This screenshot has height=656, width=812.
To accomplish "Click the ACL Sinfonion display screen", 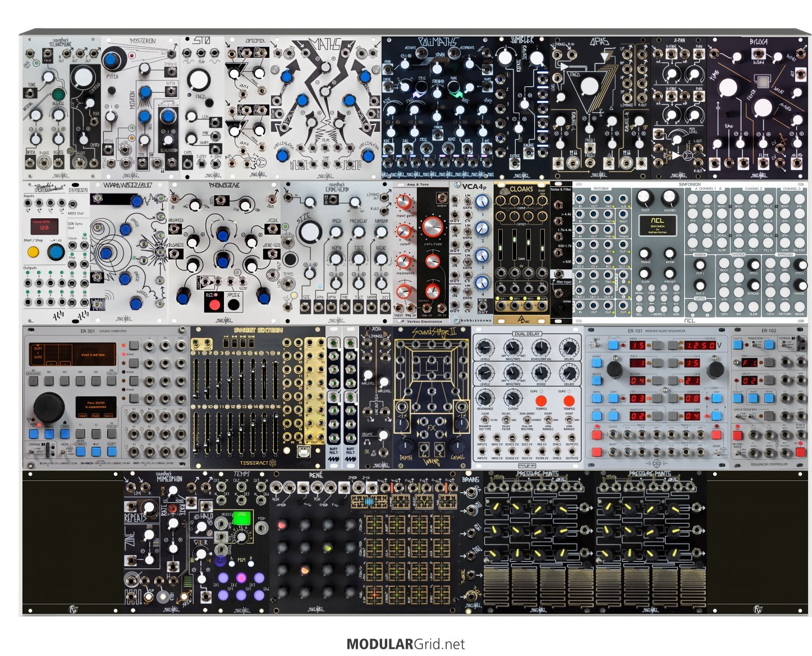I will [657, 226].
